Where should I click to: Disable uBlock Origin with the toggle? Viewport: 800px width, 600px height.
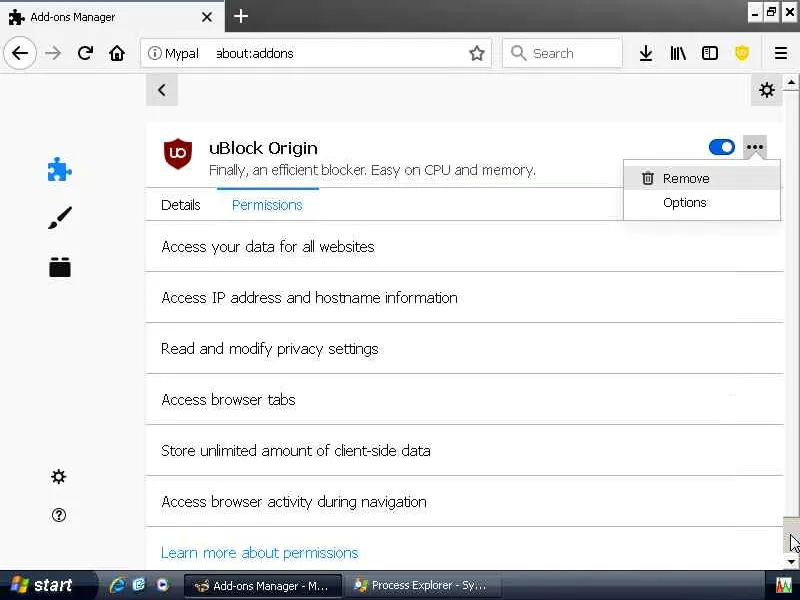(x=721, y=147)
